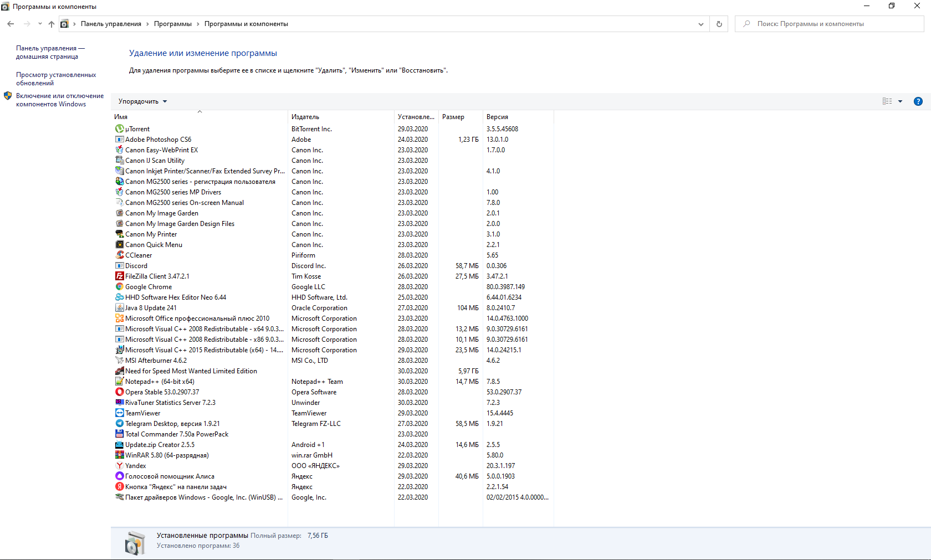
Task: Click the refresh button in address bar
Action: [719, 24]
